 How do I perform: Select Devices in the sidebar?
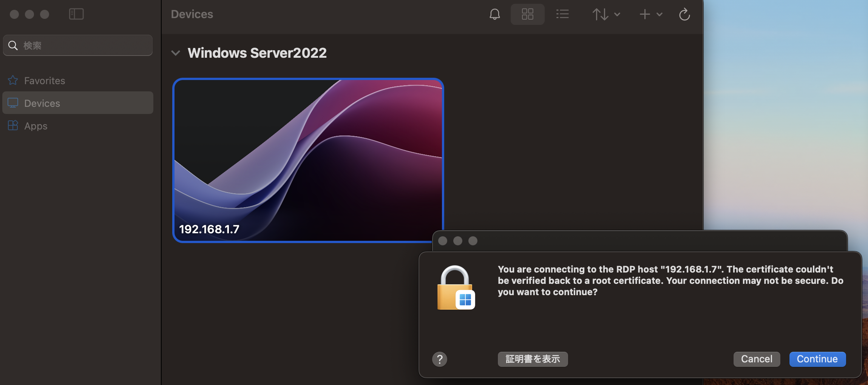[42, 103]
